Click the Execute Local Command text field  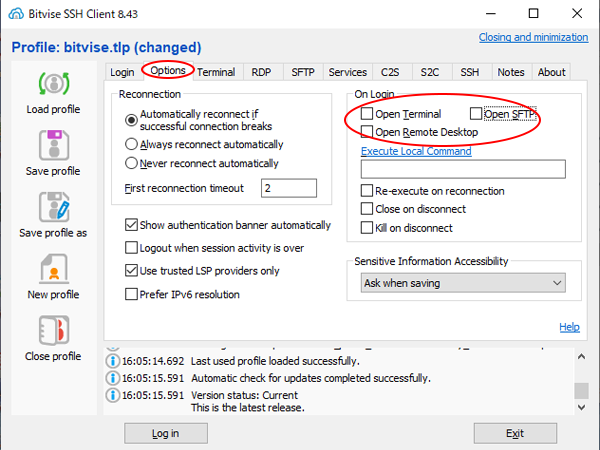tap(463, 169)
